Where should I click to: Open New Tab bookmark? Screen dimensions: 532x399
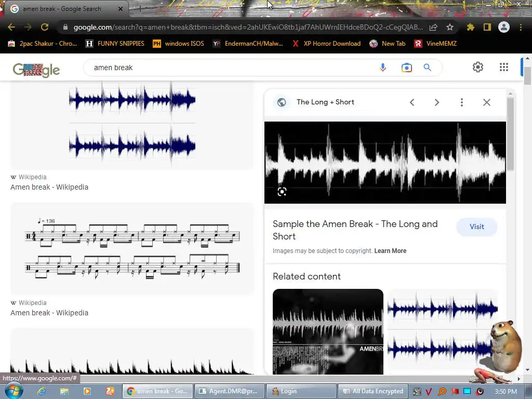388,44
